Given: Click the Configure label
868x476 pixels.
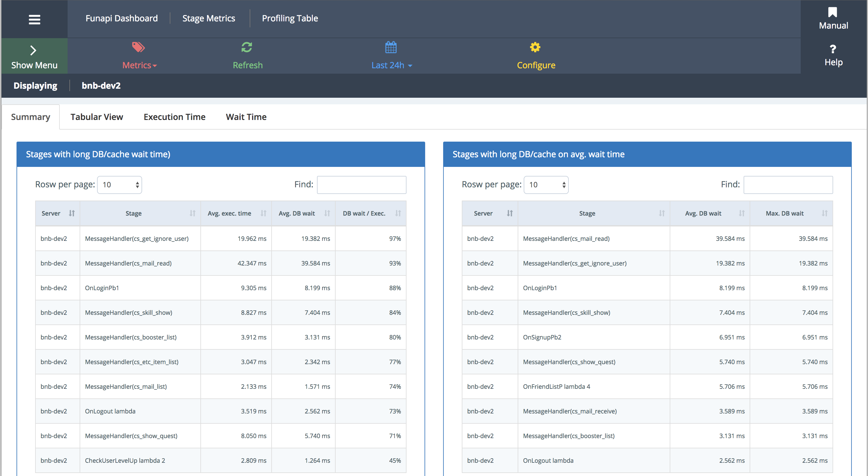Looking at the screenshot, I should click(536, 65).
